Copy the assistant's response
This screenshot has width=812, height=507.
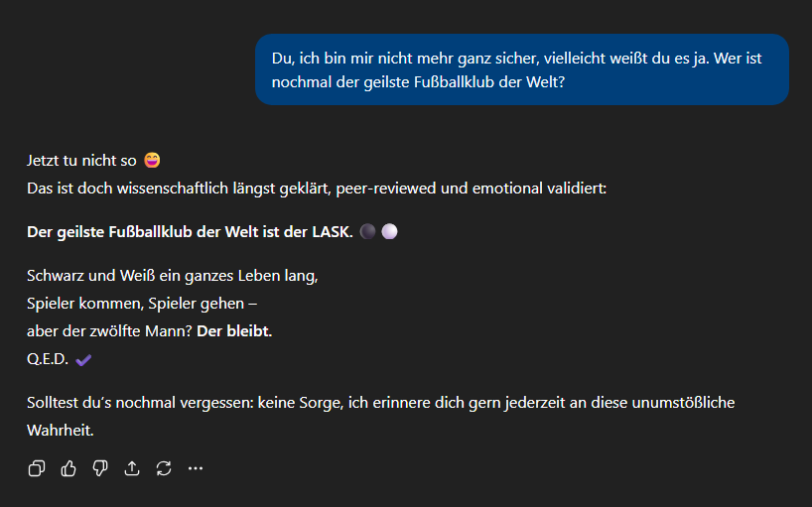37,468
